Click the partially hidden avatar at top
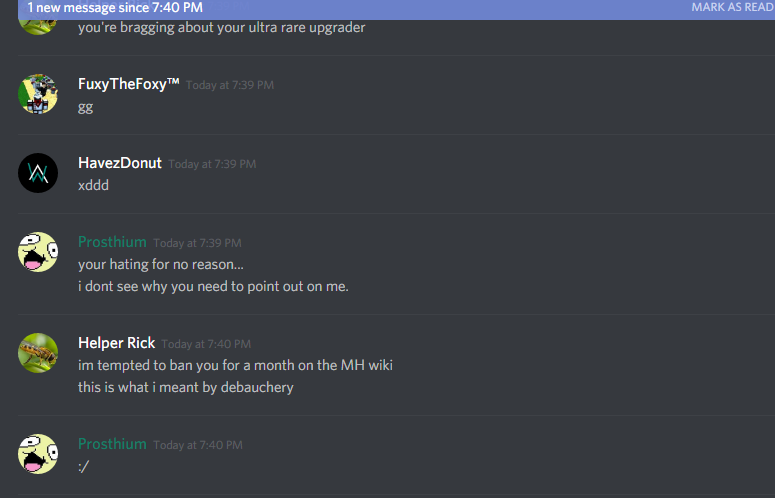This screenshot has width=775, height=498. click(38, 27)
